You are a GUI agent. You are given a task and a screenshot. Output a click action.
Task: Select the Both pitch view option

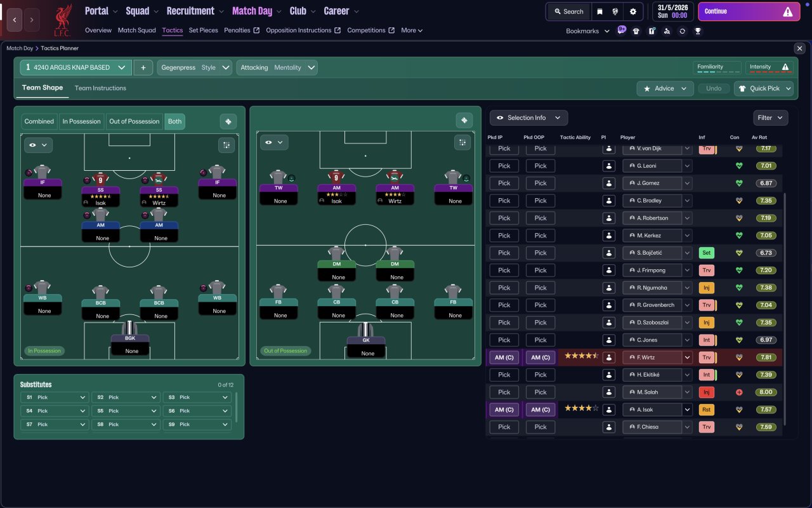[174, 121]
